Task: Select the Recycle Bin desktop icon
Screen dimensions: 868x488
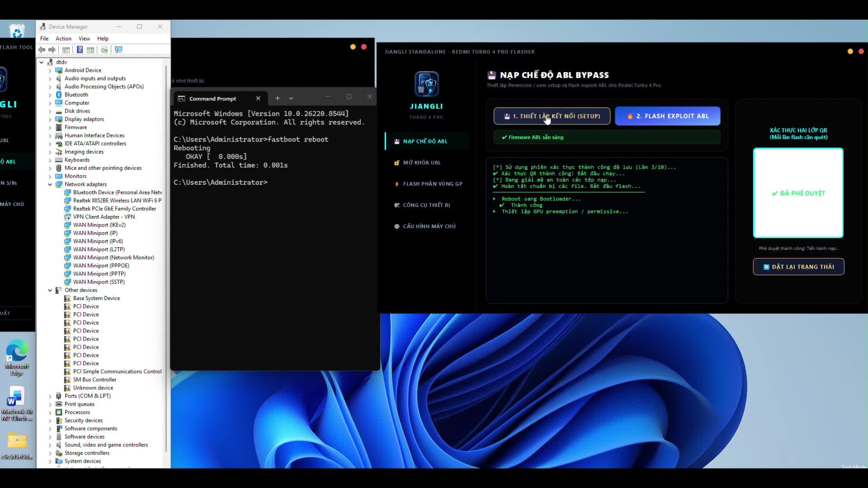Action: tap(17, 31)
